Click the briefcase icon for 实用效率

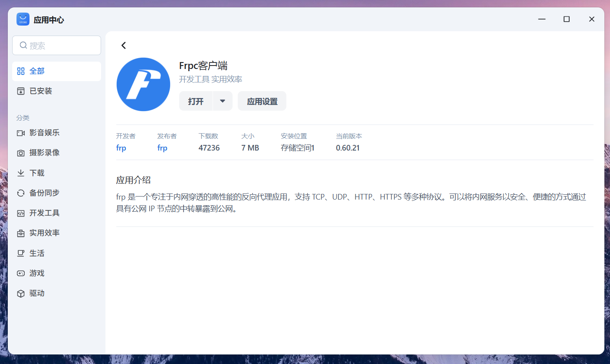point(21,233)
